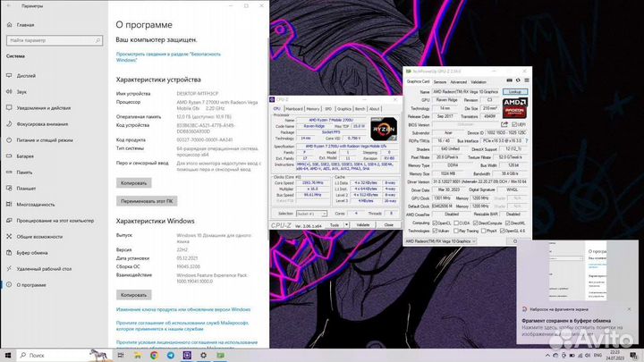This screenshot has width=644, height=362.
Task: Click the BIOS export share icon in GPU-Z
Action: (504, 124)
